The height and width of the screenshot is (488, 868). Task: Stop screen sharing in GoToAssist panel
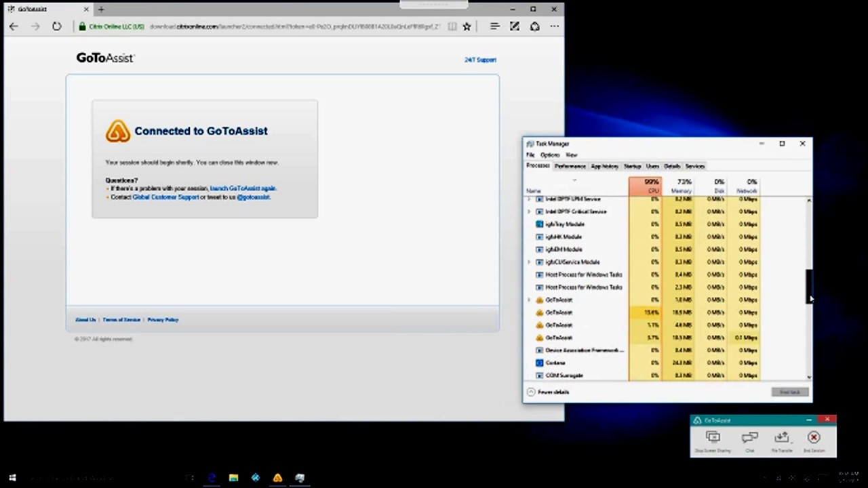pos(713,441)
